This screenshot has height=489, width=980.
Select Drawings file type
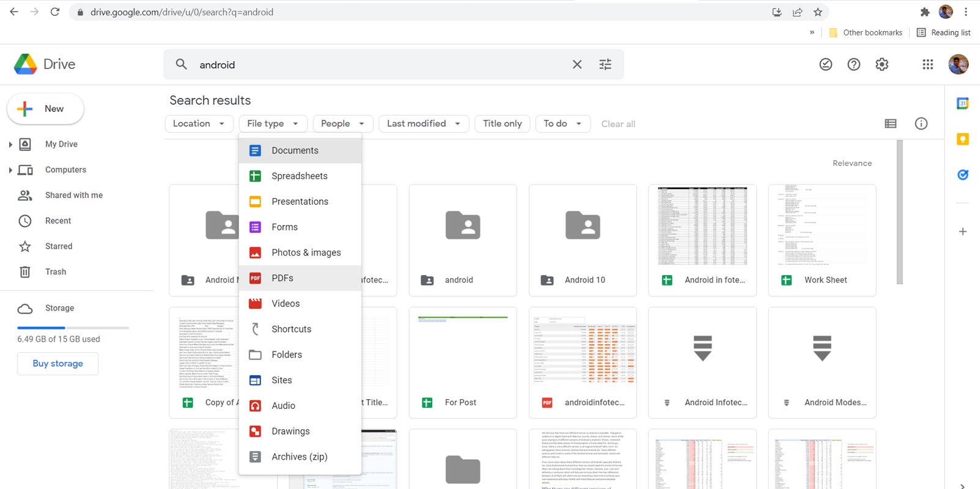click(300, 432)
